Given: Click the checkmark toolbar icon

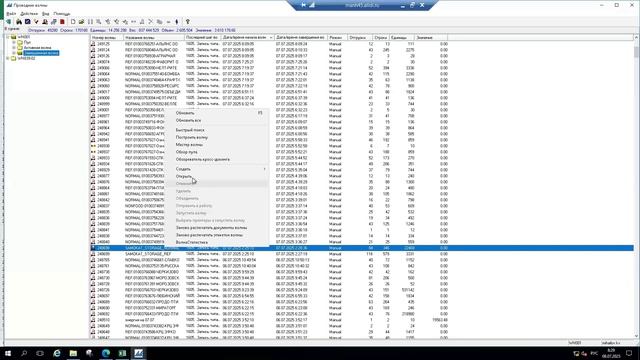Looking at the screenshot, I should [x=36, y=22].
